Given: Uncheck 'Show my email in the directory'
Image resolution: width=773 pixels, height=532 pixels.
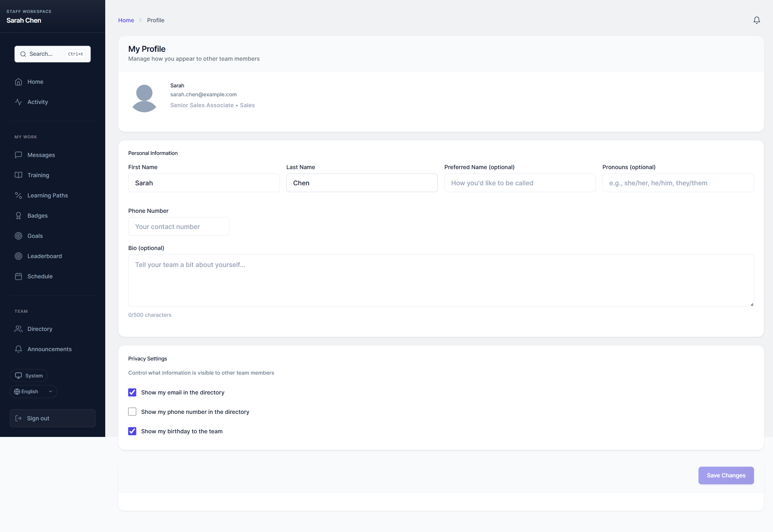Looking at the screenshot, I should pyautogui.click(x=132, y=392).
